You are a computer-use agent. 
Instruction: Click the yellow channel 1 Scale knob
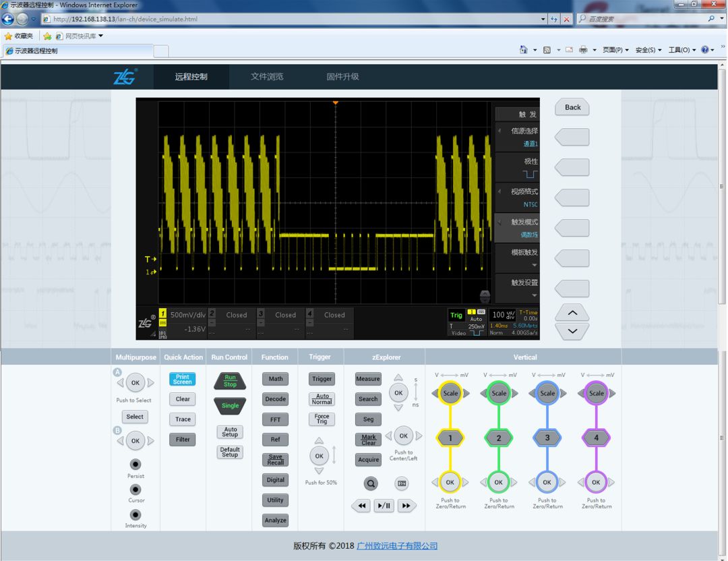coord(450,393)
